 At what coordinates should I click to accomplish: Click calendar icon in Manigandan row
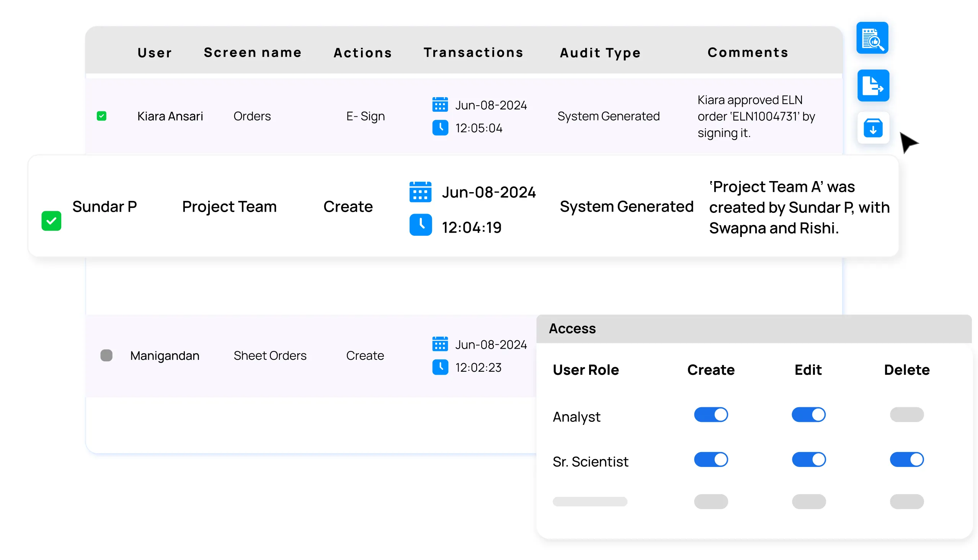[x=440, y=344]
